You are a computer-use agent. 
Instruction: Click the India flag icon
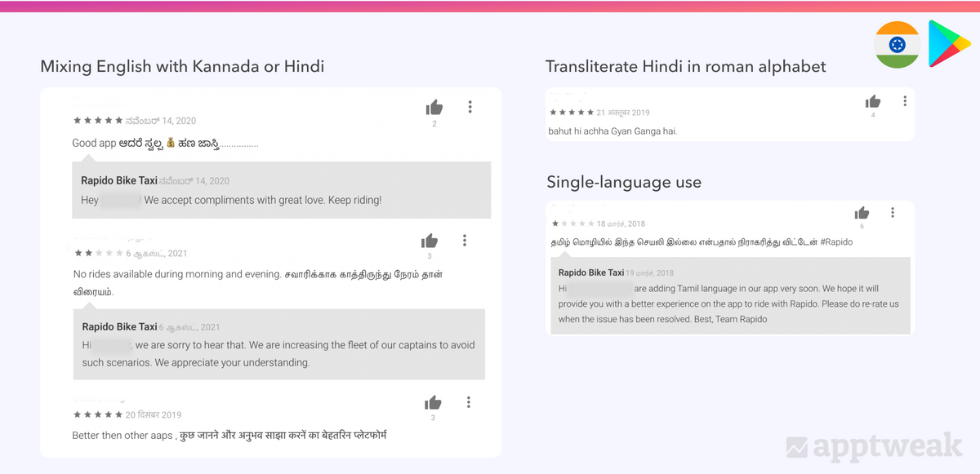pos(898,44)
